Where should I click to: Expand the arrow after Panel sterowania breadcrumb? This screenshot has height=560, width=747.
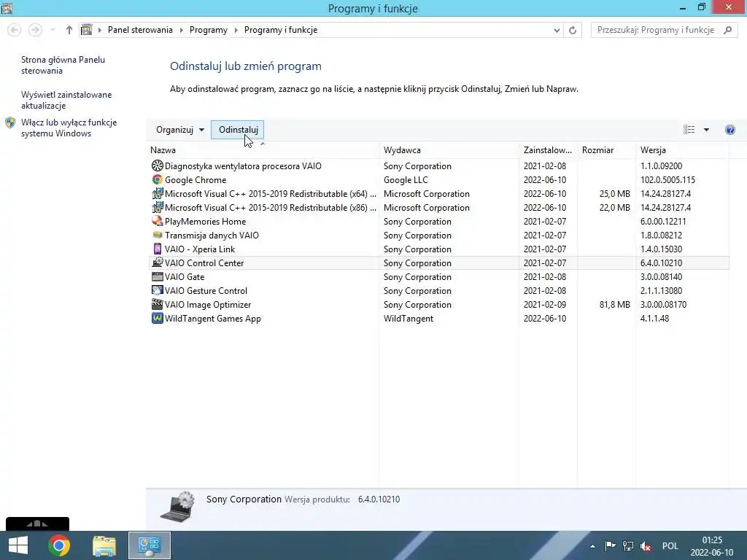(x=181, y=30)
